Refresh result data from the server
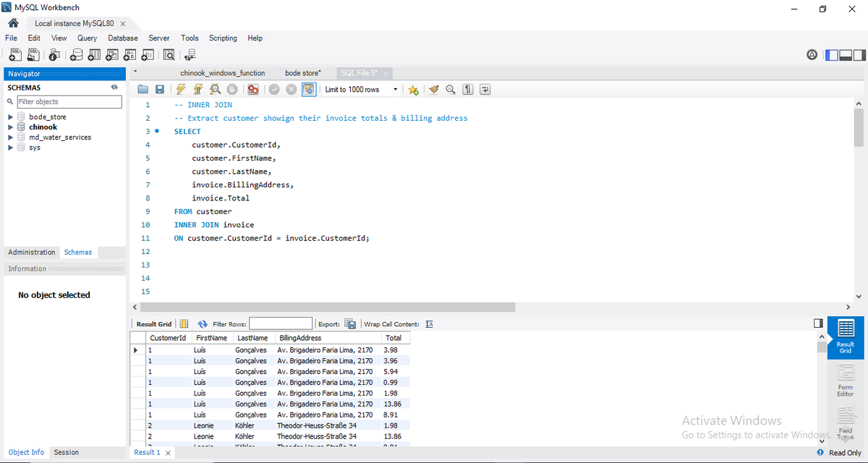Image resolution: width=868 pixels, height=463 pixels. 203,324
